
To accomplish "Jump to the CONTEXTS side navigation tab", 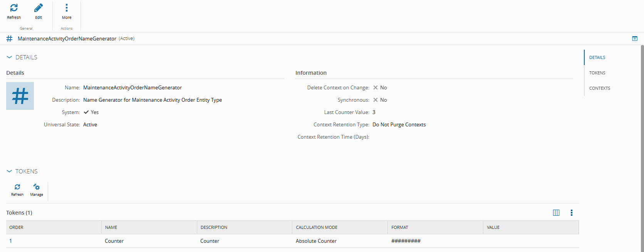I will pyautogui.click(x=599, y=88).
